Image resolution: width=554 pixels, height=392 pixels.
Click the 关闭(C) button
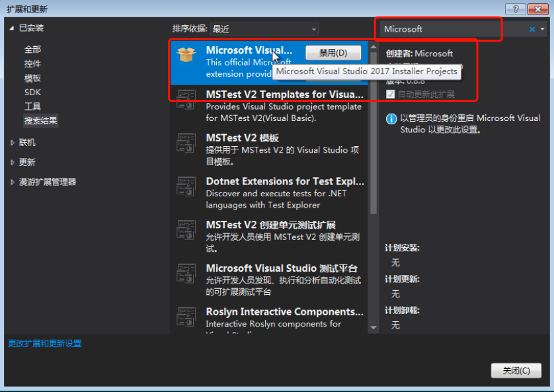click(x=516, y=370)
